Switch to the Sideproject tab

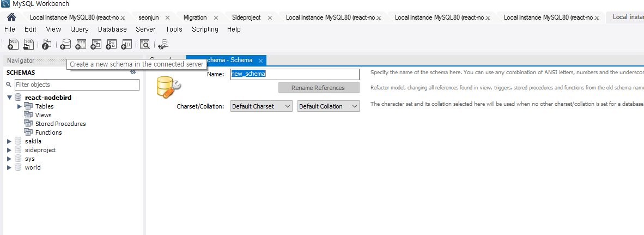click(246, 17)
